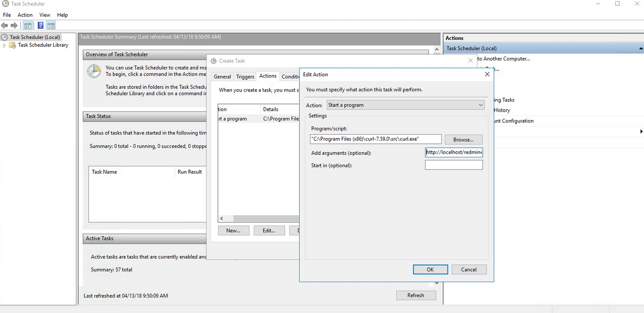The image size is (644, 313).
Task: Open the General tab in Create Task
Action: (x=222, y=77)
